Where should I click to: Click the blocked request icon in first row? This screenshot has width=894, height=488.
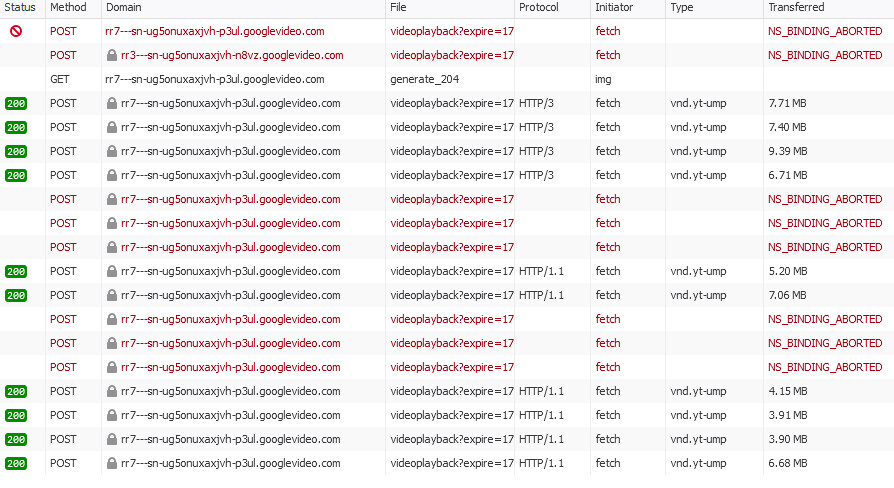point(16,31)
